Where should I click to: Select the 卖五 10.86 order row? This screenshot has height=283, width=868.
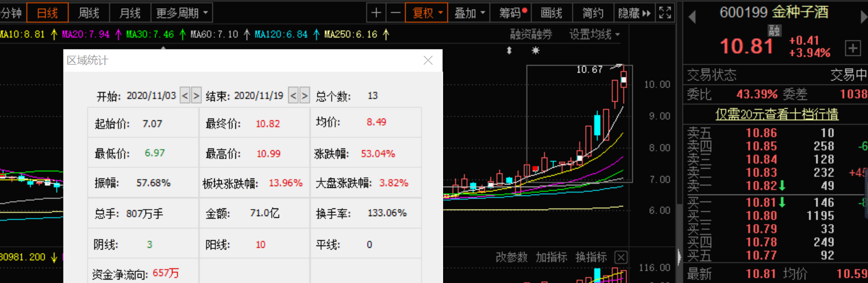pos(775,133)
